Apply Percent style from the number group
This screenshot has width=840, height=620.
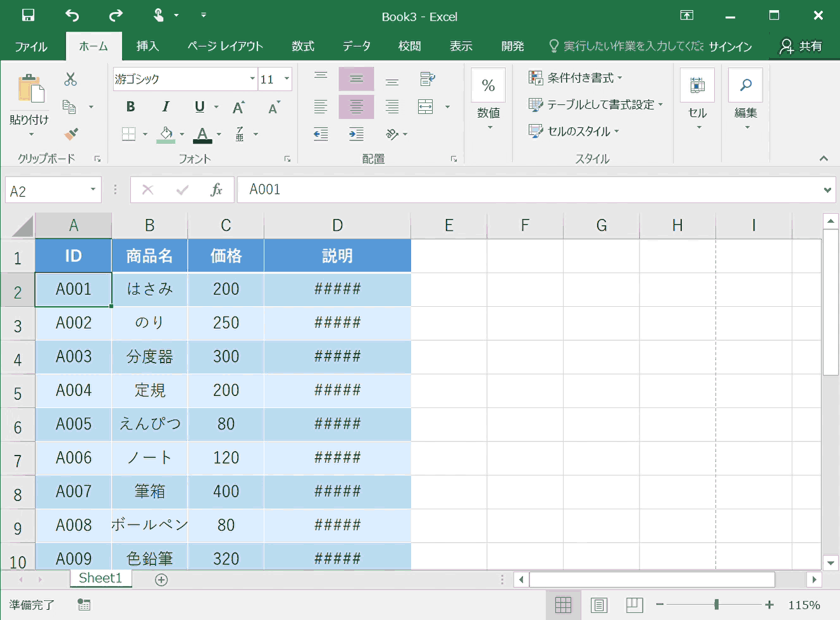[x=488, y=84]
